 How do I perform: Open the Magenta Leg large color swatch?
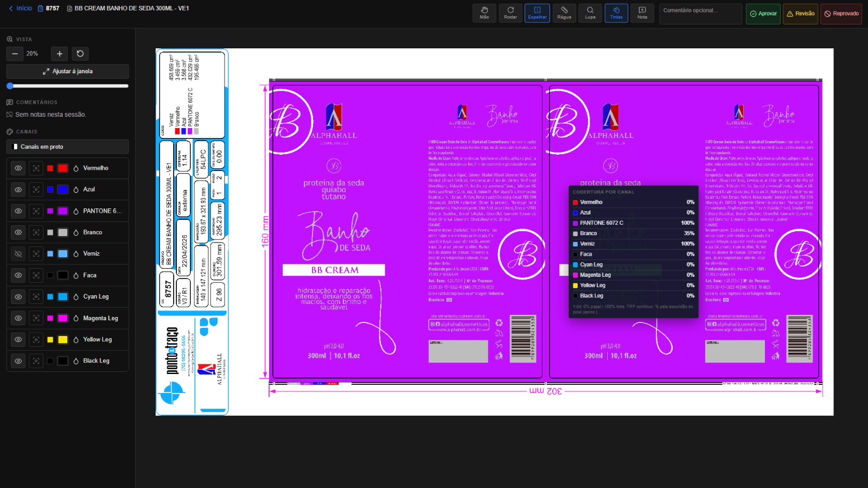63,318
